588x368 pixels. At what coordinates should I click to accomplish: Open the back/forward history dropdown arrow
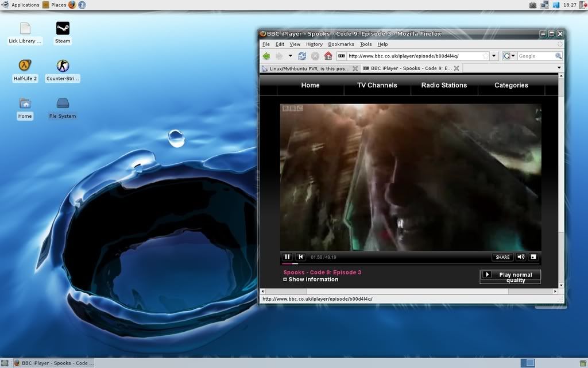point(290,56)
